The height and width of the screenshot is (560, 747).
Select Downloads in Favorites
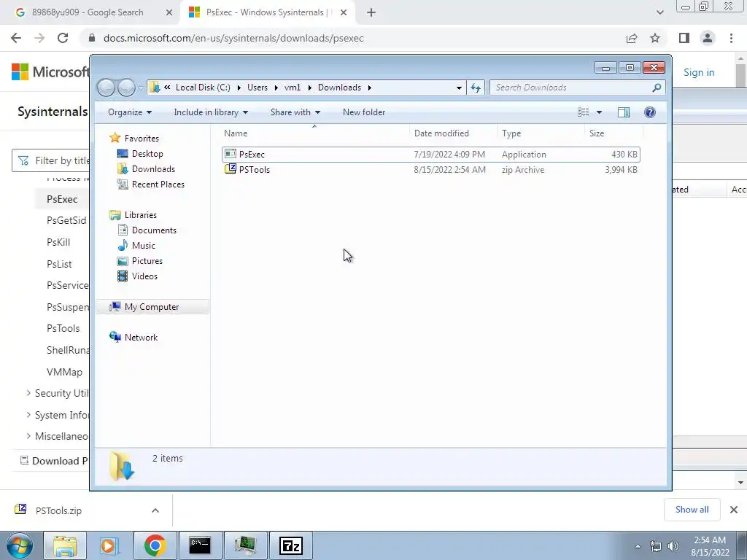tap(153, 169)
